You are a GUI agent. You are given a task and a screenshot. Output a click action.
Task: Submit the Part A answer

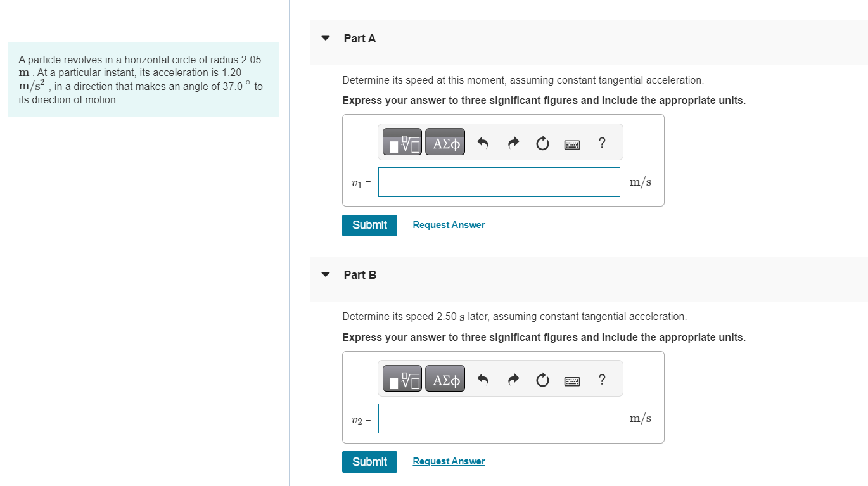tap(369, 225)
